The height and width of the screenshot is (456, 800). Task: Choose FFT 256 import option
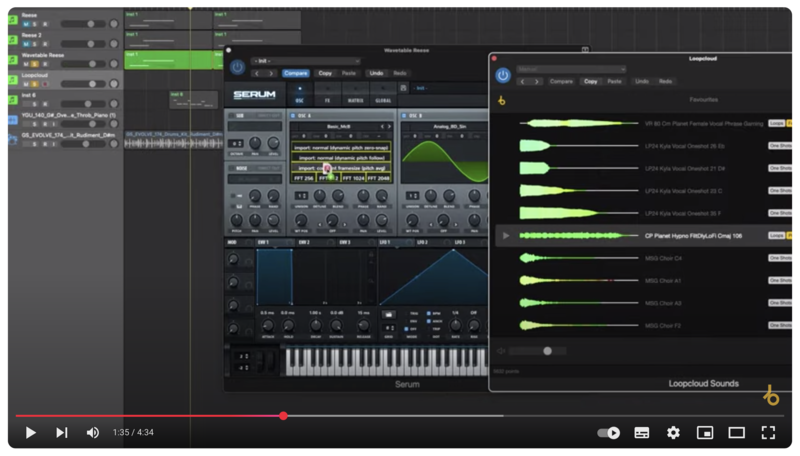304,178
